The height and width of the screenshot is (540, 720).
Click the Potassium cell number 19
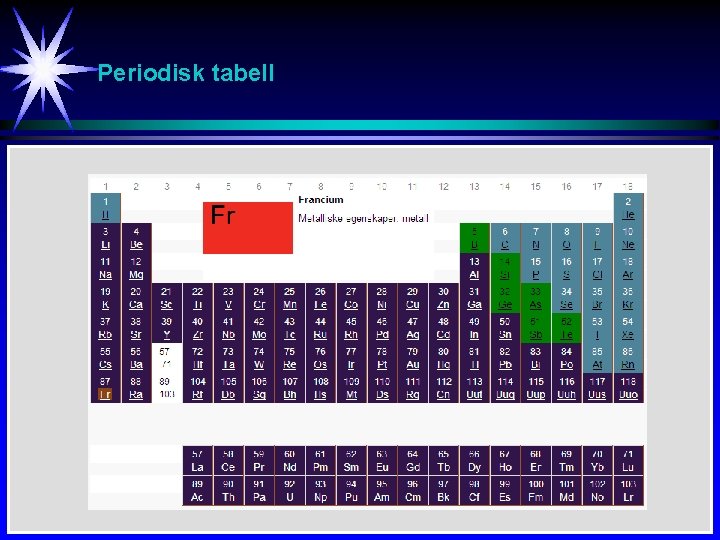[x=106, y=298]
